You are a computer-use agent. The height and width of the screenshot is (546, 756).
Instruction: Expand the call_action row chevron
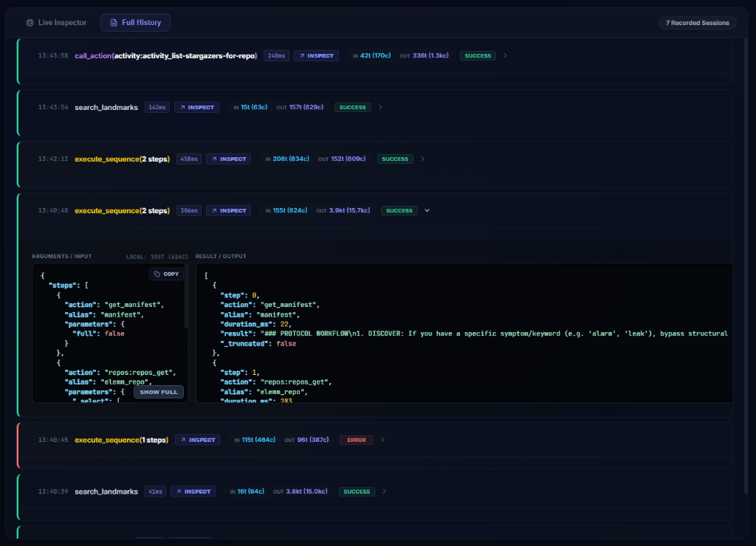tap(505, 56)
